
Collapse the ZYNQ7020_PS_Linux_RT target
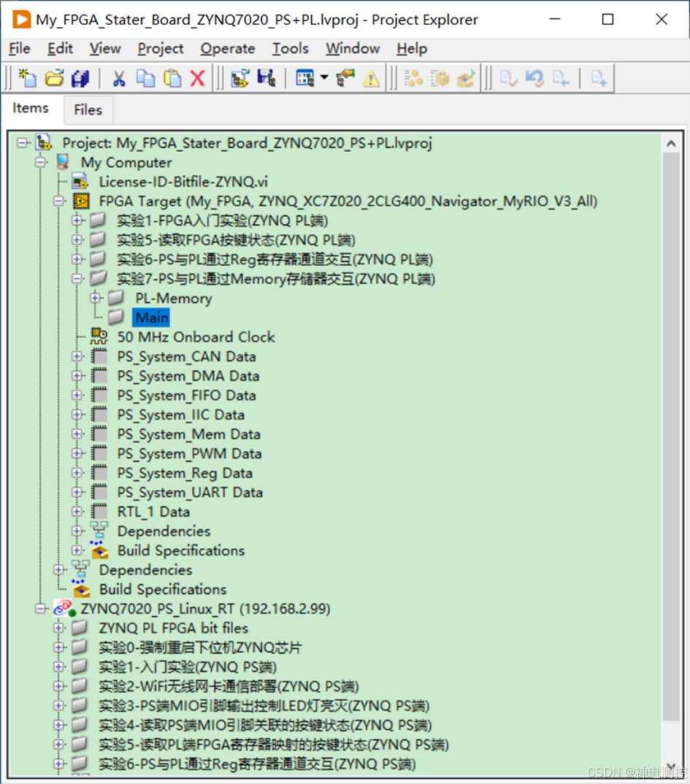pos(40,609)
